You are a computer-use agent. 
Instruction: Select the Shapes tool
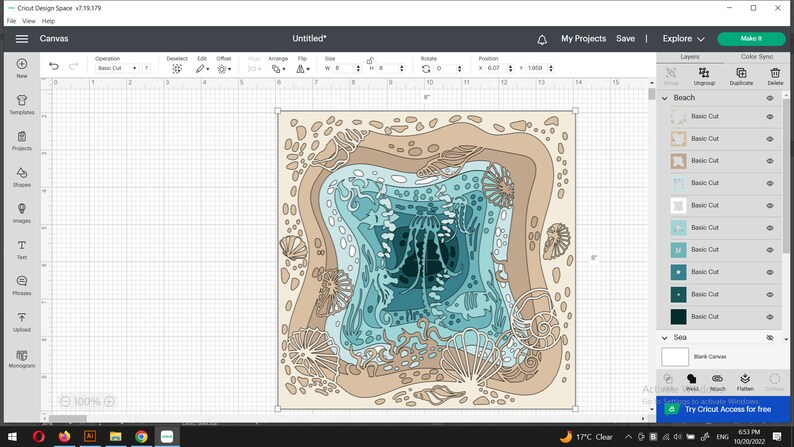coord(22,177)
